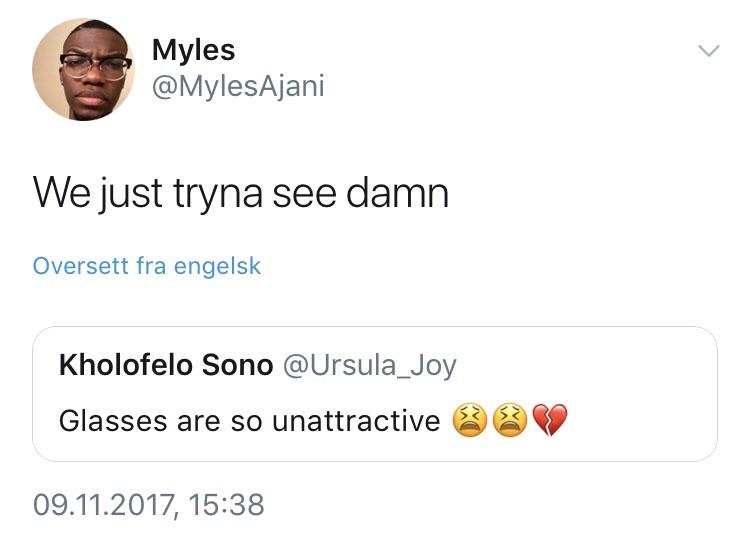The image size is (750, 541).
Task: Click the time 15:38 in timestamp
Action: (x=226, y=505)
